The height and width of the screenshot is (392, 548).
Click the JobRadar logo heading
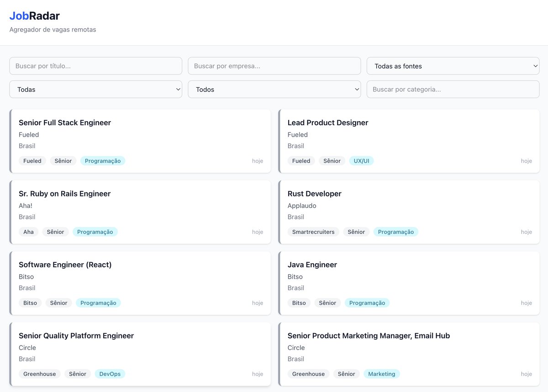(35, 16)
